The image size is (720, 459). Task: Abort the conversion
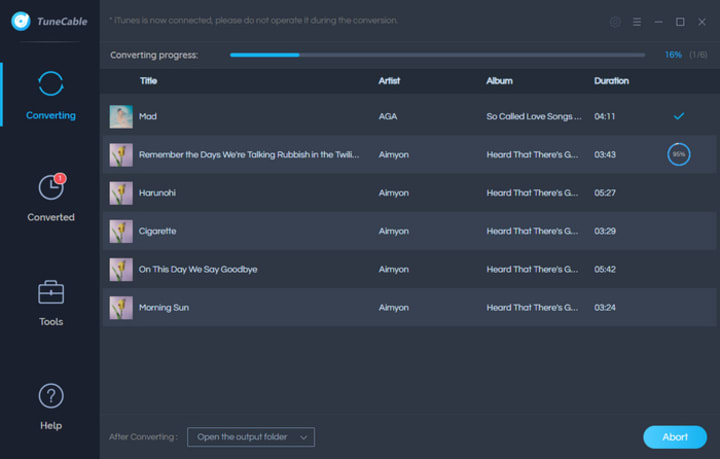(x=675, y=437)
